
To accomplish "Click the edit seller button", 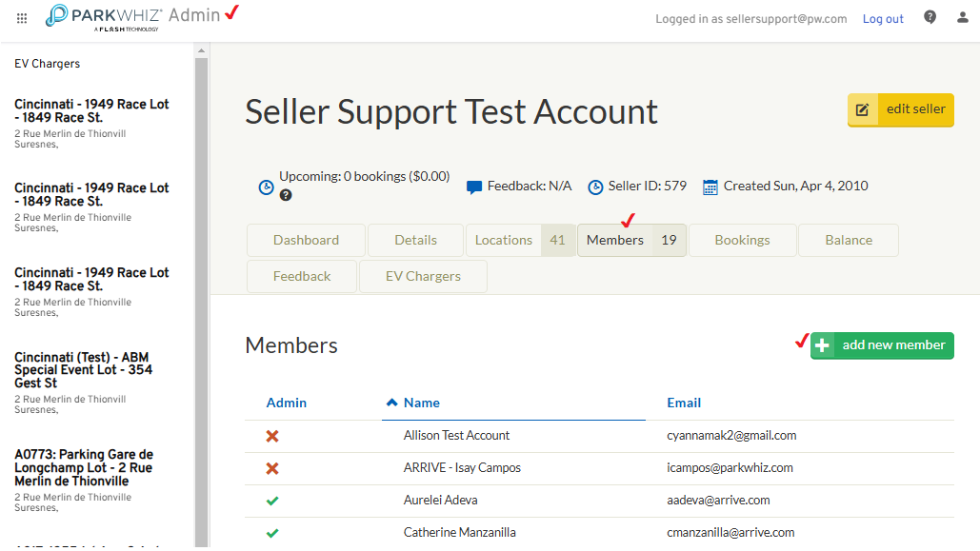I will 901,110.
